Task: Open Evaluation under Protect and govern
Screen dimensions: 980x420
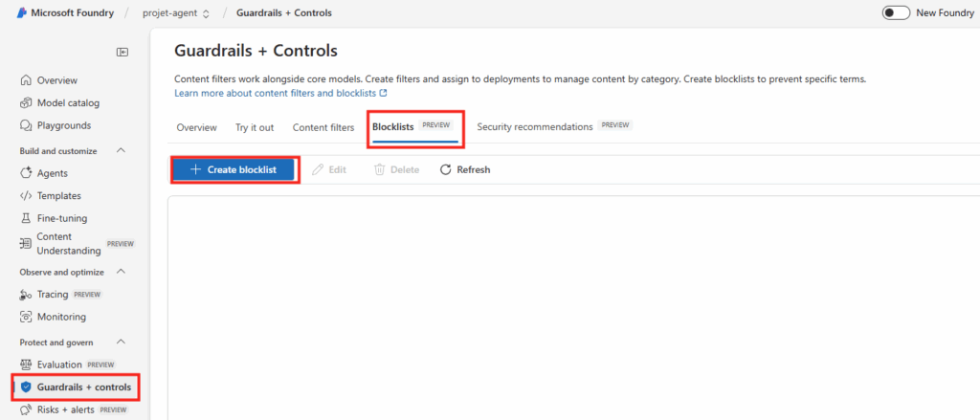Action: click(61, 365)
